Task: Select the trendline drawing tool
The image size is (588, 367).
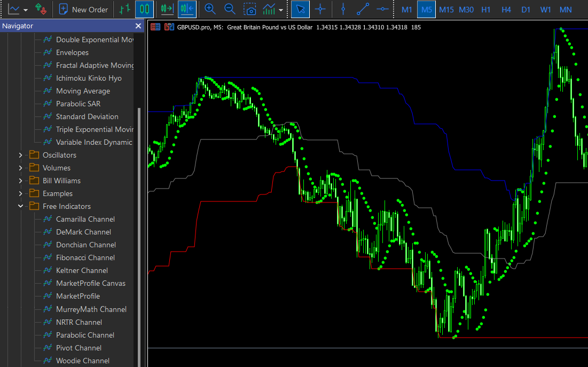Action: (x=363, y=10)
